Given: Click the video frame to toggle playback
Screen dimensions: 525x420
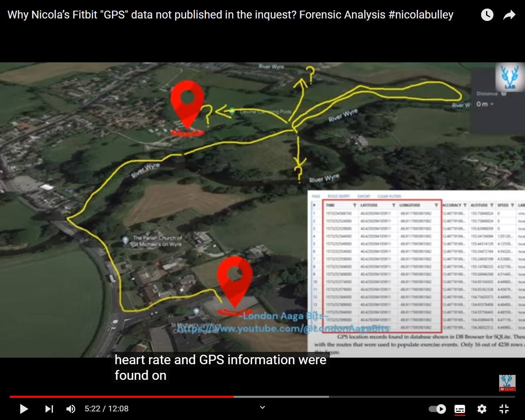Looking at the screenshot, I should pyautogui.click(x=262, y=210).
